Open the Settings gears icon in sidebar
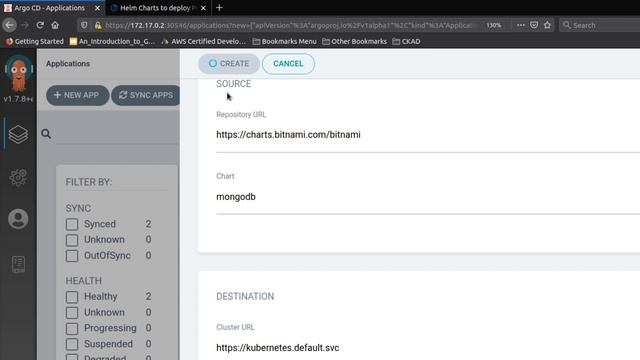640x360 pixels. [x=18, y=178]
